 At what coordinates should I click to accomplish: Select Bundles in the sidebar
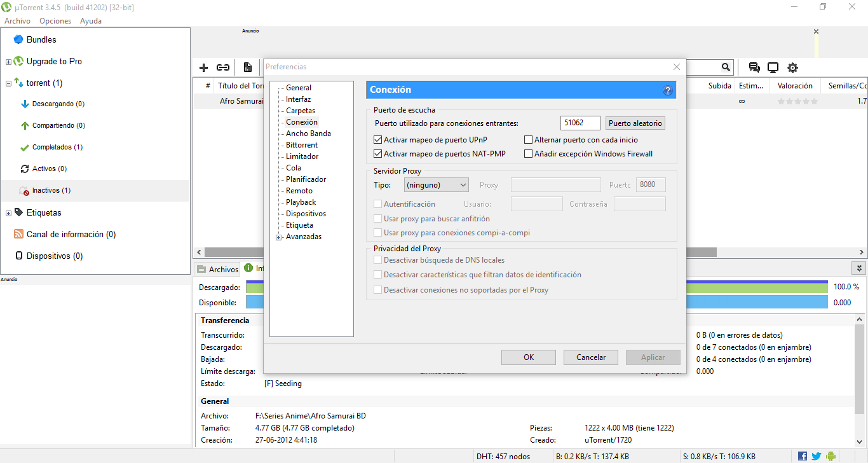[41, 39]
